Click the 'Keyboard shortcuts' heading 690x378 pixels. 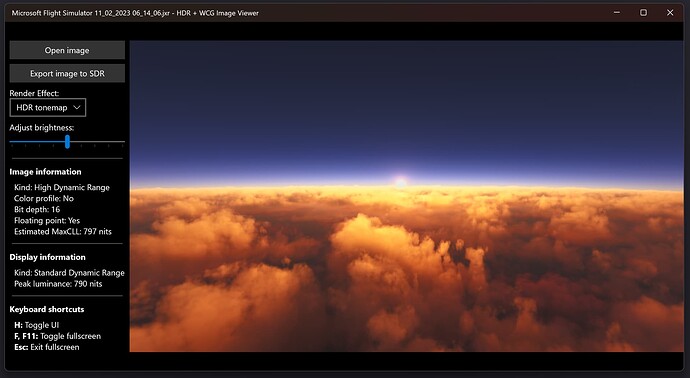tap(47, 309)
